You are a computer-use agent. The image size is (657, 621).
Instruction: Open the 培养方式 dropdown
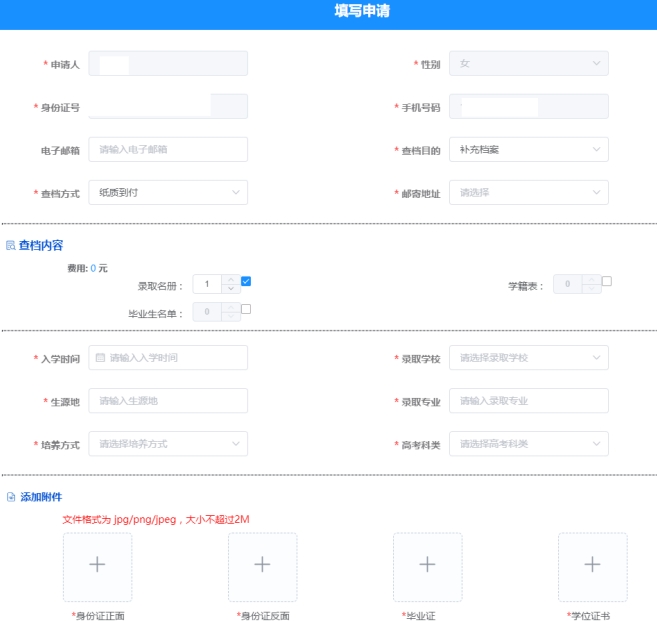tap(167, 443)
